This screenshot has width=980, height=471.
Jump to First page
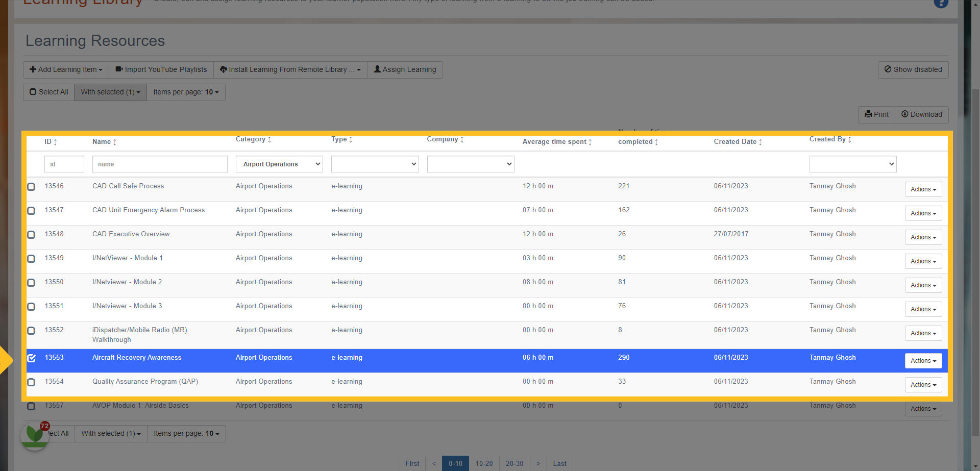412,463
